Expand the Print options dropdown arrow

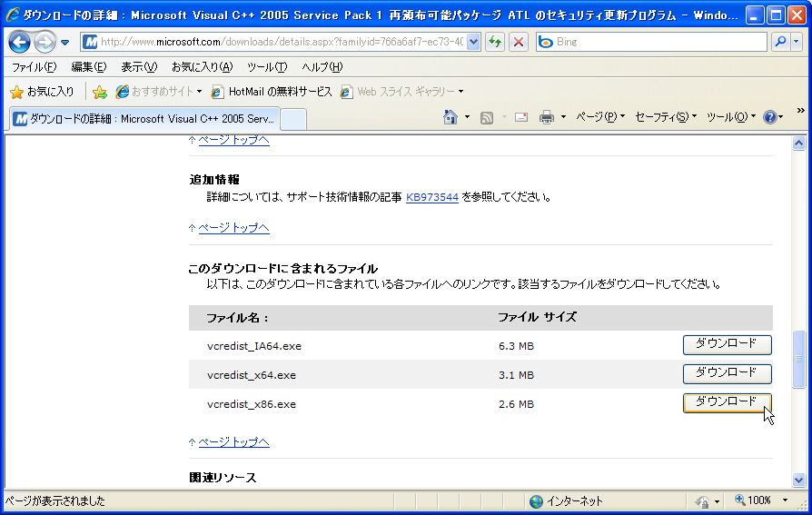[563, 117]
